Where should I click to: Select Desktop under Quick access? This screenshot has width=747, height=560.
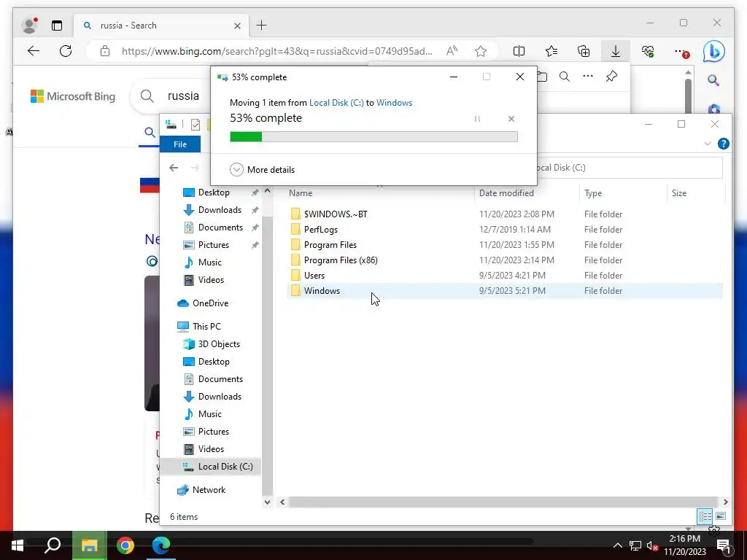[x=214, y=192]
